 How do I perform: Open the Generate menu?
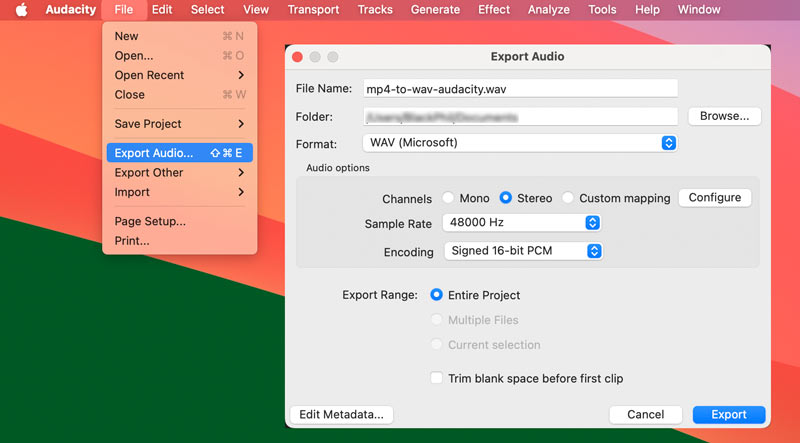pyautogui.click(x=435, y=10)
